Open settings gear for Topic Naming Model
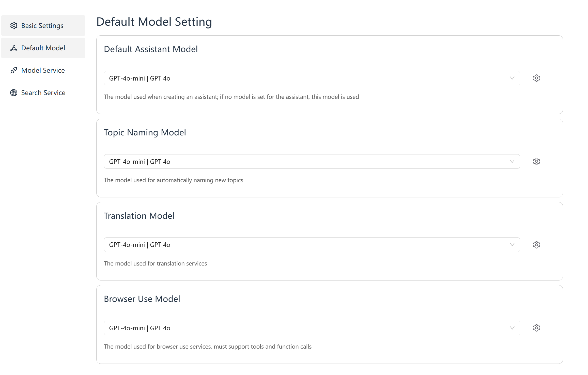 [536, 161]
